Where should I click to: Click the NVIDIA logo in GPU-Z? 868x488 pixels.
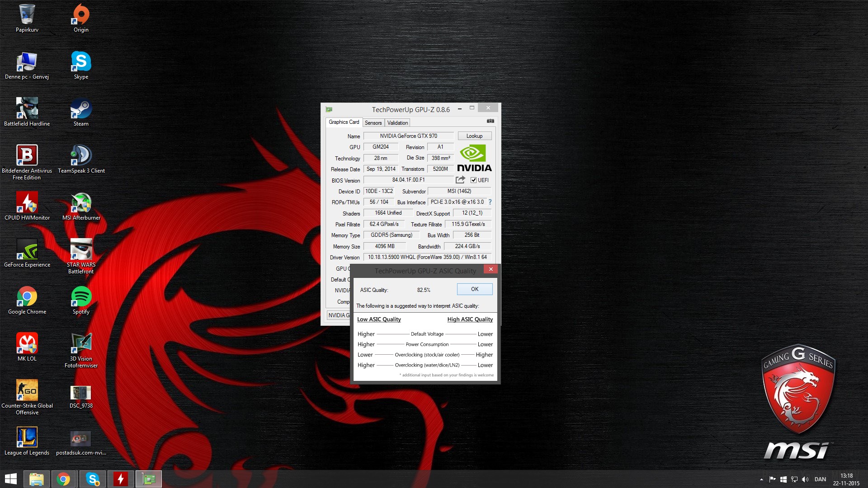click(474, 158)
